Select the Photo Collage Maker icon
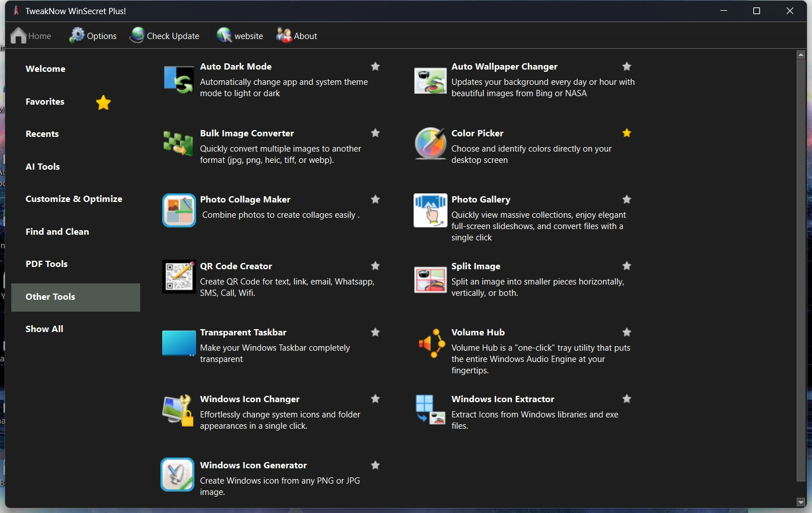The width and height of the screenshot is (812, 513). [179, 210]
